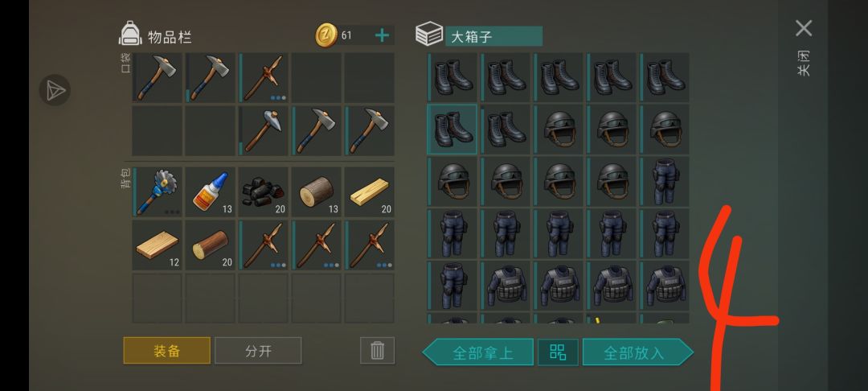Select the glue bottle stack of 13
This screenshot has width=868, height=391.
click(210, 191)
